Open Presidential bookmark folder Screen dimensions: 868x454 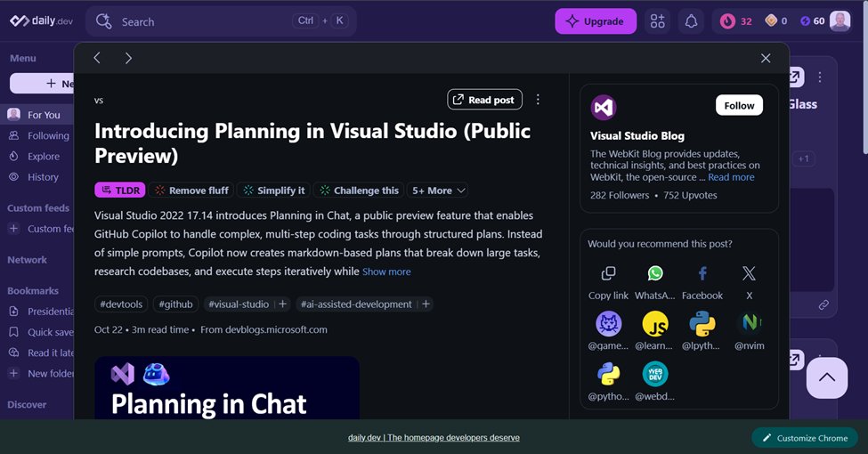(x=37, y=312)
